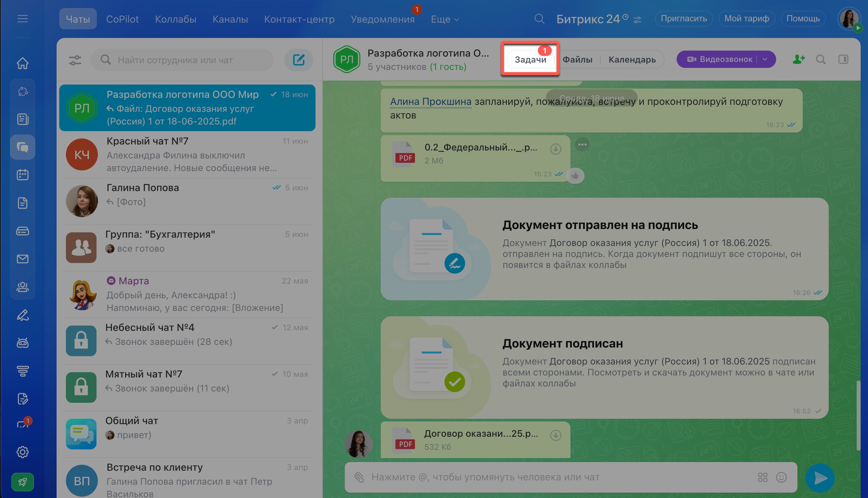Start a Видеозвонок

click(719, 59)
